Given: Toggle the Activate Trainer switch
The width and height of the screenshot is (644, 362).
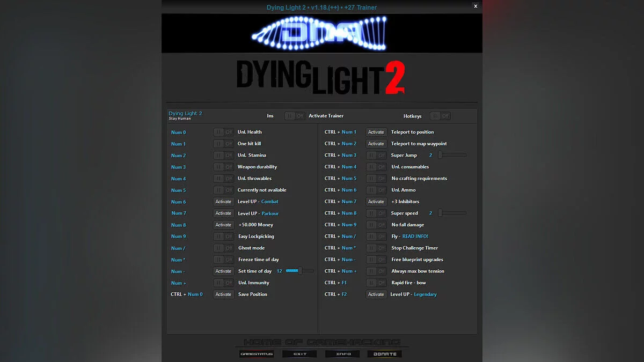Looking at the screenshot, I should click(295, 115).
